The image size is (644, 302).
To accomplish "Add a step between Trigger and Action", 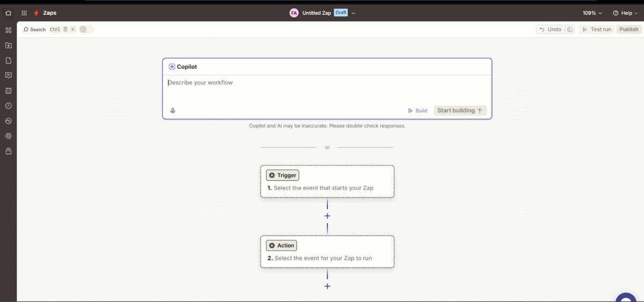I will click(x=327, y=216).
